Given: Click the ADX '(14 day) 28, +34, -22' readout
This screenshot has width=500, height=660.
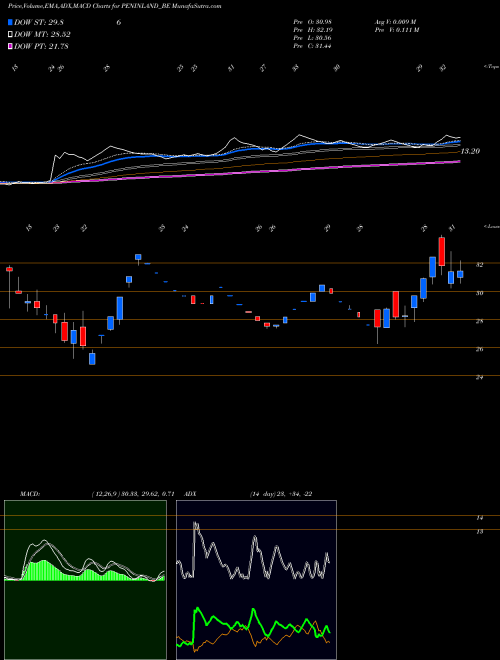Looking at the screenshot, I should [x=281, y=494].
